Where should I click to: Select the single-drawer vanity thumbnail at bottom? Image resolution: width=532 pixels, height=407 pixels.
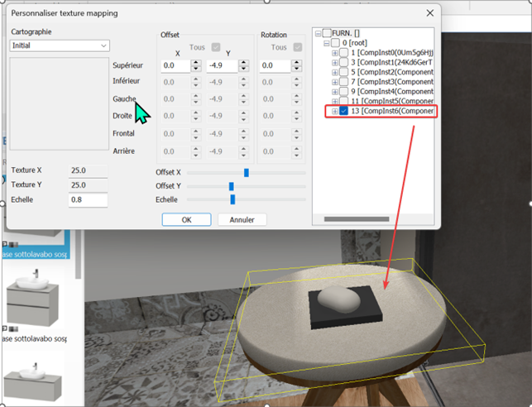tap(33, 381)
